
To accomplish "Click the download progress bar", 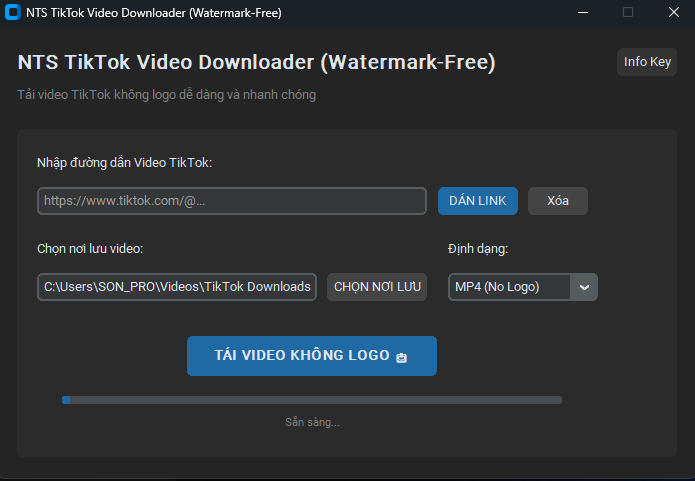I will (x=312, y=400).
